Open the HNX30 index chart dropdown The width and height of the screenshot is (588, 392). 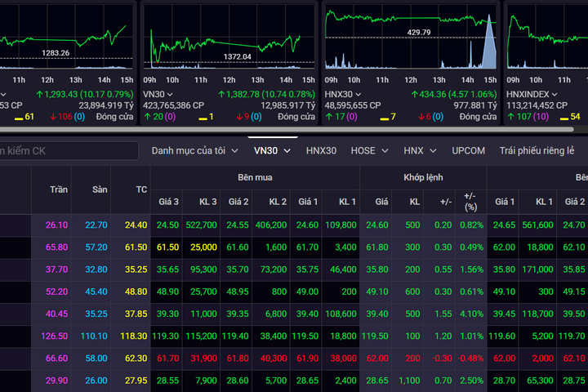[x=359, y=95]
